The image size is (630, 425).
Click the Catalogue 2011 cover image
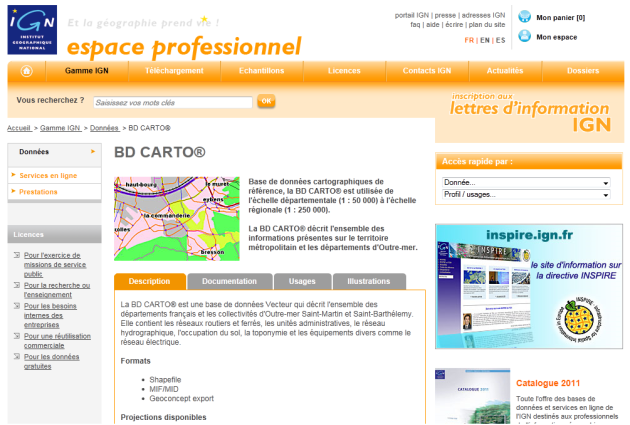point(472,396)
